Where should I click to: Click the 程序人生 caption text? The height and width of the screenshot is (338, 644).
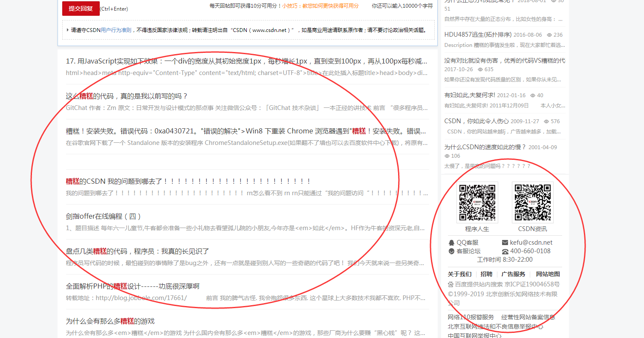tap(477, 229)
